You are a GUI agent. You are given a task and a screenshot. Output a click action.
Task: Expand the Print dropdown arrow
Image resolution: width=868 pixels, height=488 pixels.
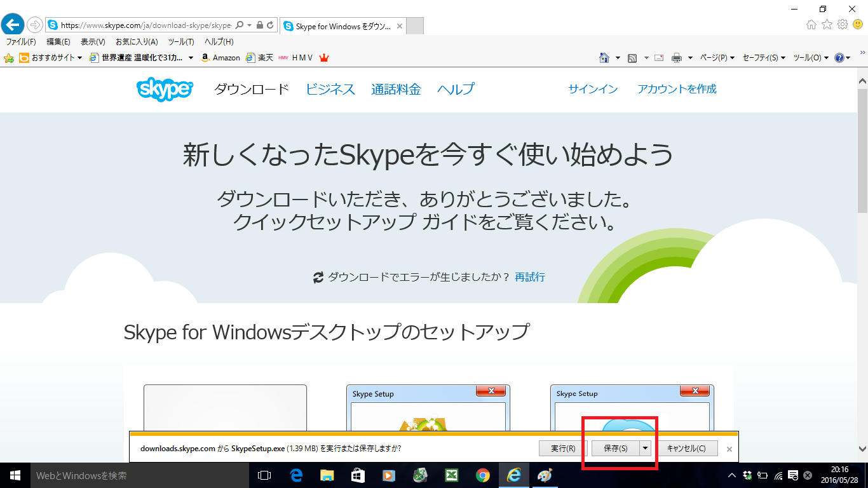point(690,58)
